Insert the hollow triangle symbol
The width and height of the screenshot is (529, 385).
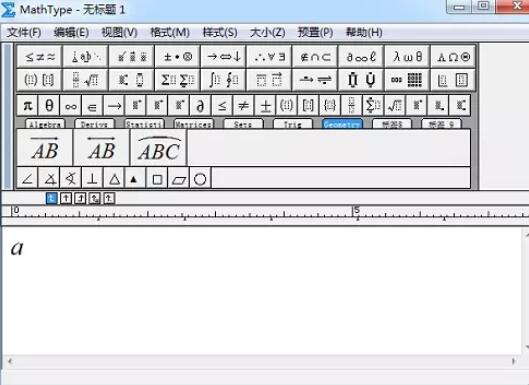(x=114, y=178)
